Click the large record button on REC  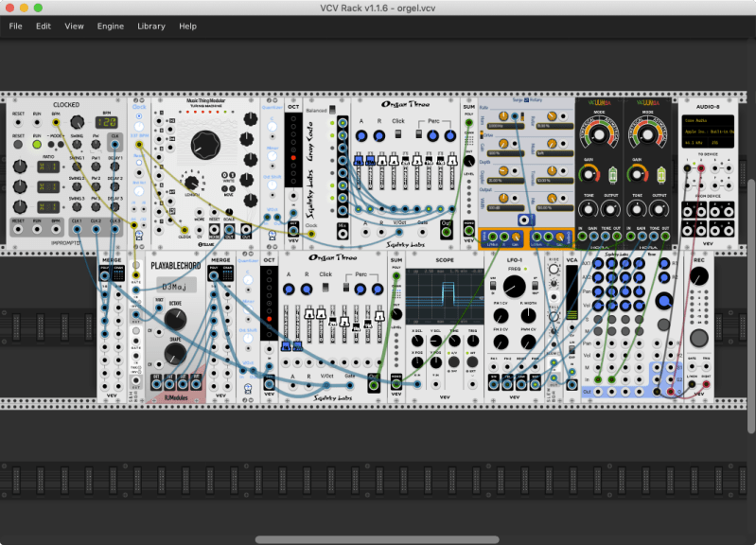(x=698, y=339)
